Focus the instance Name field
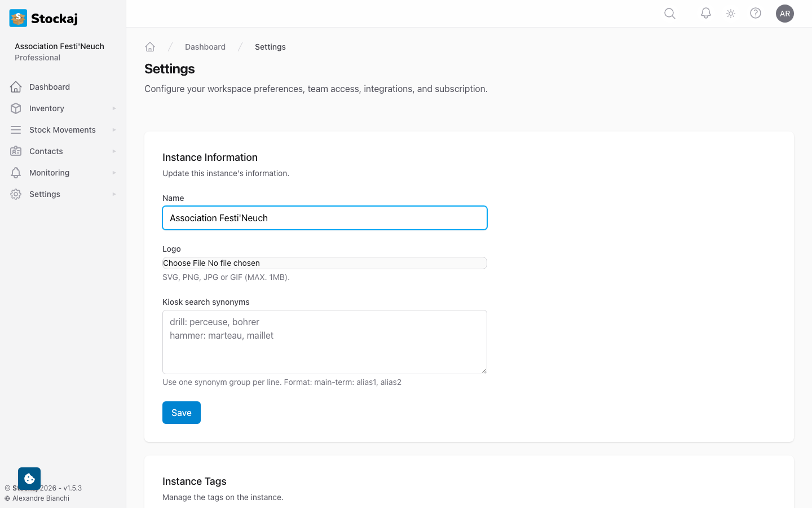The image size is (812, 508). [325, 218]
